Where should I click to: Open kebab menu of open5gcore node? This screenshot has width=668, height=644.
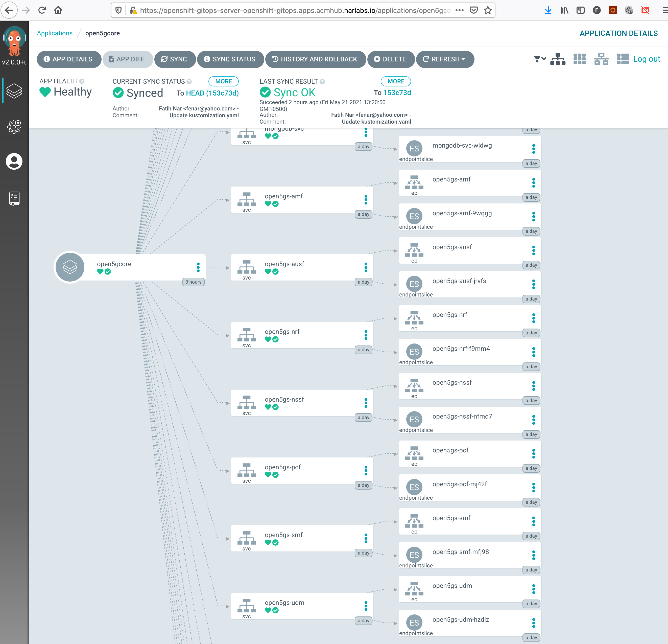(x=198, y=267)
